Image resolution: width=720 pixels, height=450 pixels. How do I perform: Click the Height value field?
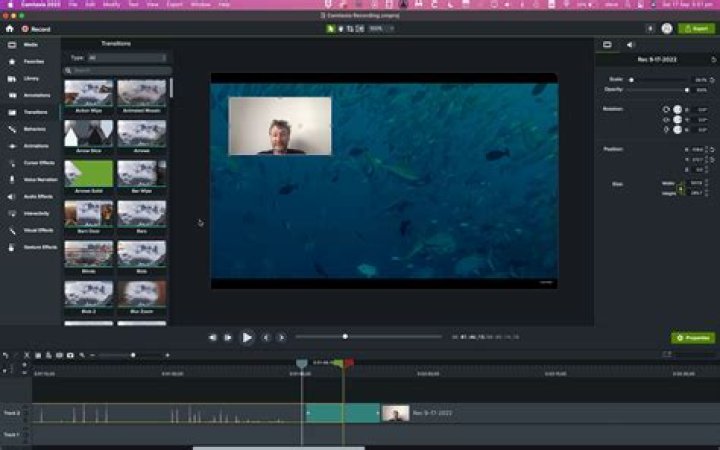pyautogui.click(x=696, y=193)
